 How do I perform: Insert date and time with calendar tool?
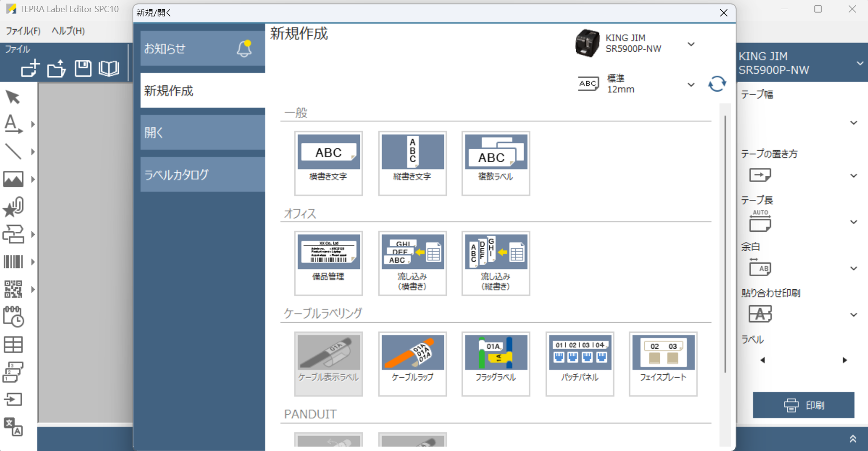[x=13, y=317]
